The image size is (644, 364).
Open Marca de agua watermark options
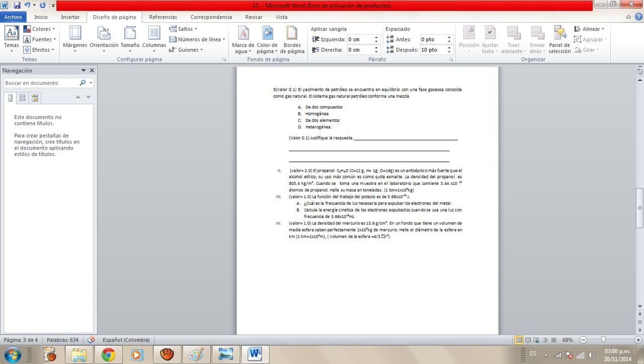coord(243,39)
